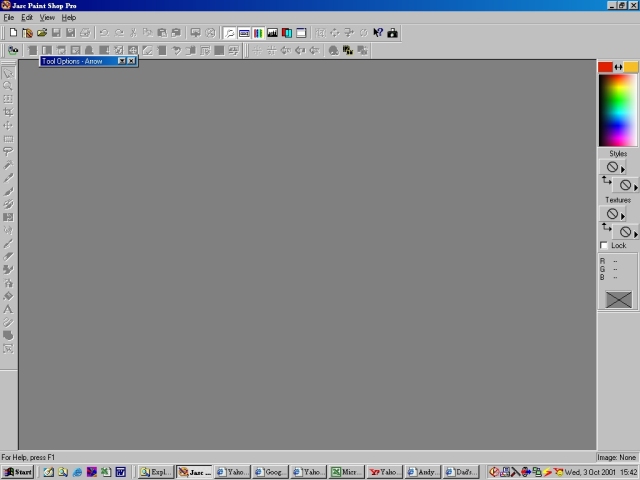Toggle the histogram window button

[x=272, y=33]
